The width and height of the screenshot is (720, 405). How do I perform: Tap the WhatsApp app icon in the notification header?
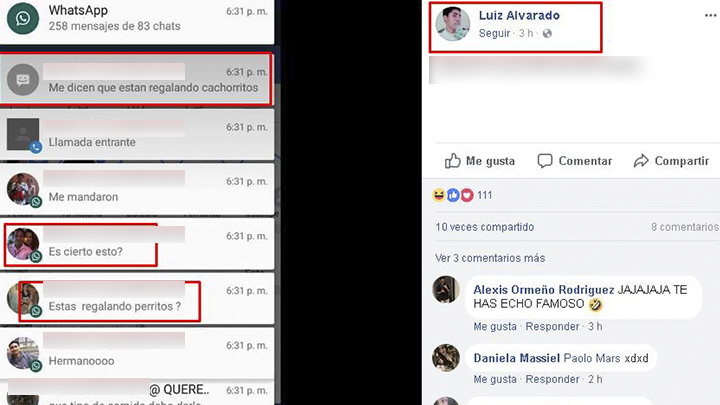point(22,18)
